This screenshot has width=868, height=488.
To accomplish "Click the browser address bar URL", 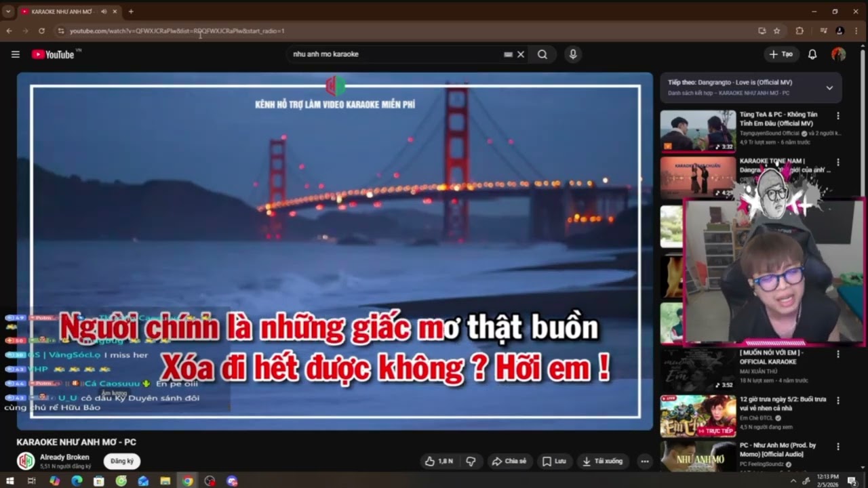I will pyautogui.click(x=177, y=30).
